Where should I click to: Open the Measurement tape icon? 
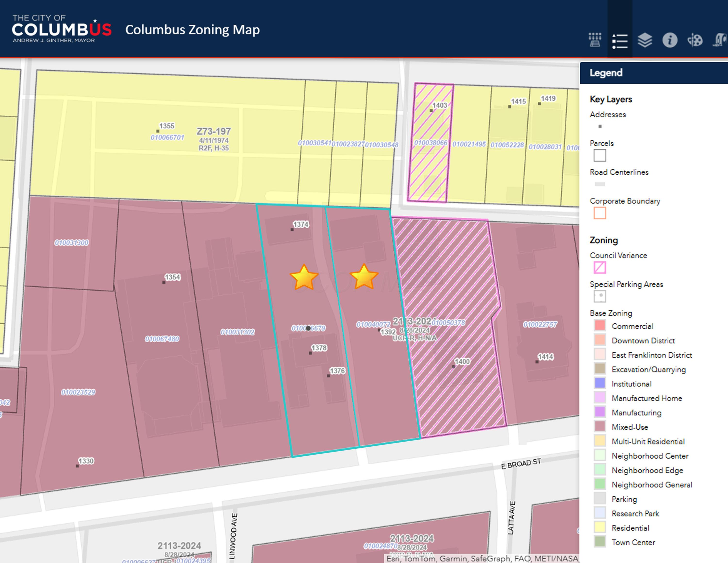click(720, 40)
